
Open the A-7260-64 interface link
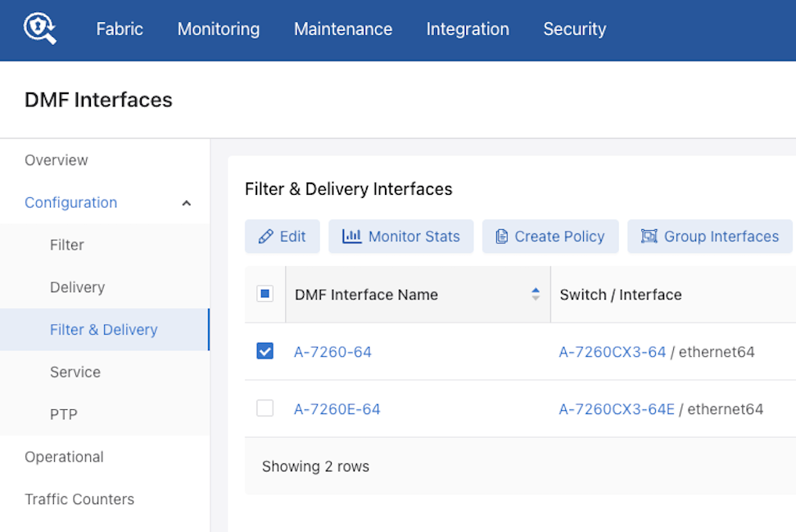coord(332,352)
